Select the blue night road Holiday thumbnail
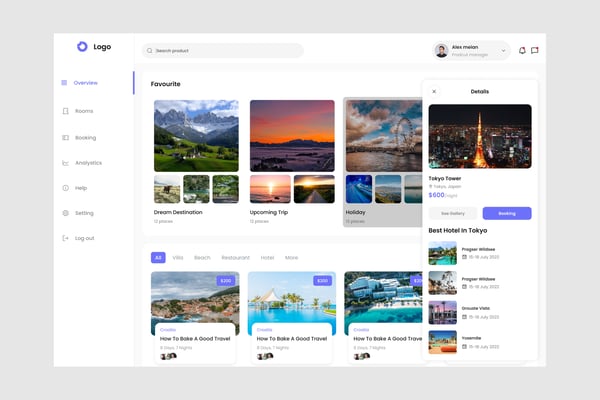The height and width of the screenshot is (400, 600). [359, 189]
